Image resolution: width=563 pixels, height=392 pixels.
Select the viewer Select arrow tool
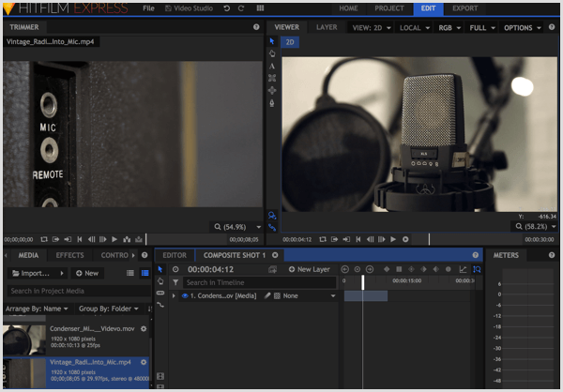tap(272, 41)
